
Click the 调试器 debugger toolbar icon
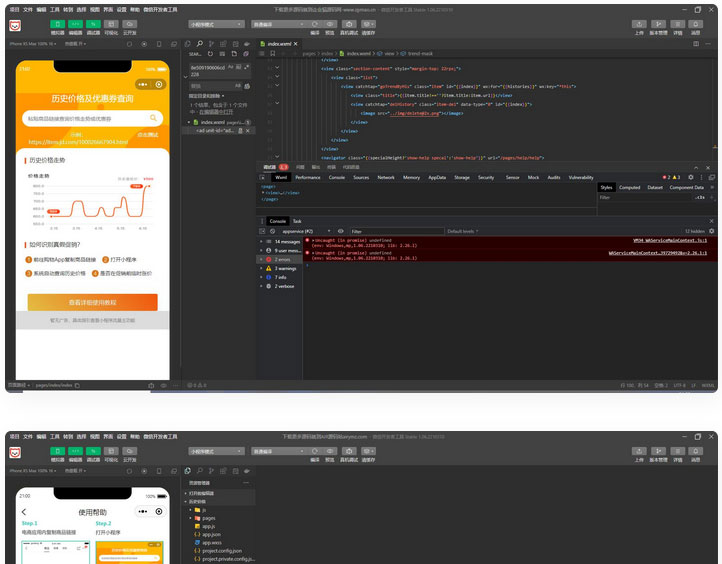point(93,23)
